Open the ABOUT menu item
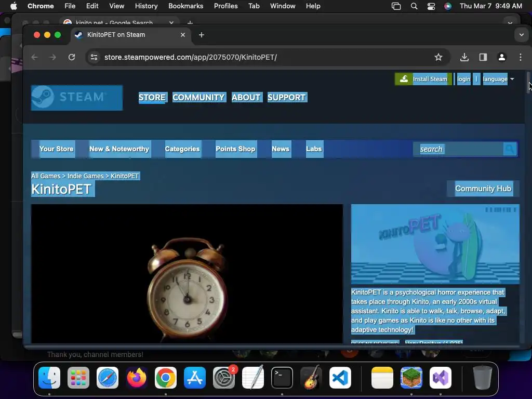This screenshot has height=399, width=532. tap(246, 97)
